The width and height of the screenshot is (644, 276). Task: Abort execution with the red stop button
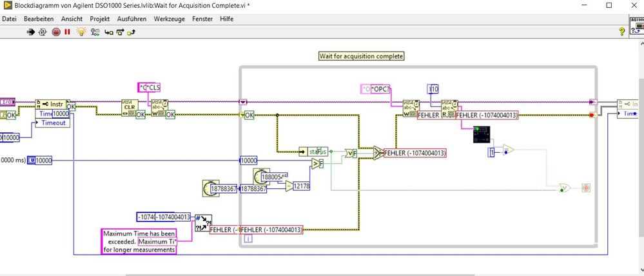56,32
